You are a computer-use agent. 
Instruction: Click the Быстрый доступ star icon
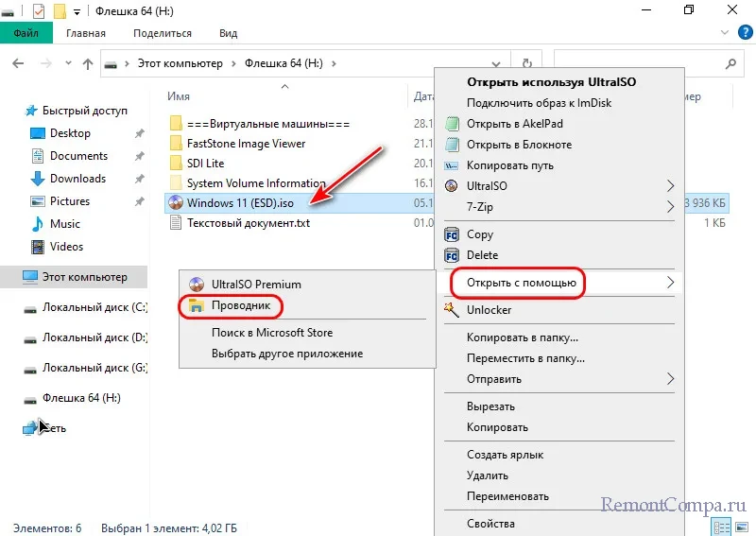click(31, 111)
